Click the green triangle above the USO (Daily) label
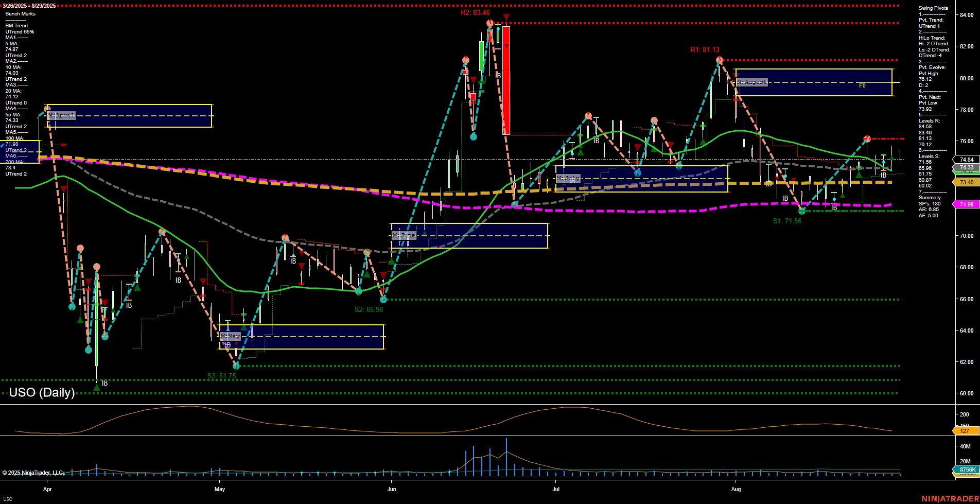Screen dimensions: 980x504 point(96,387)
